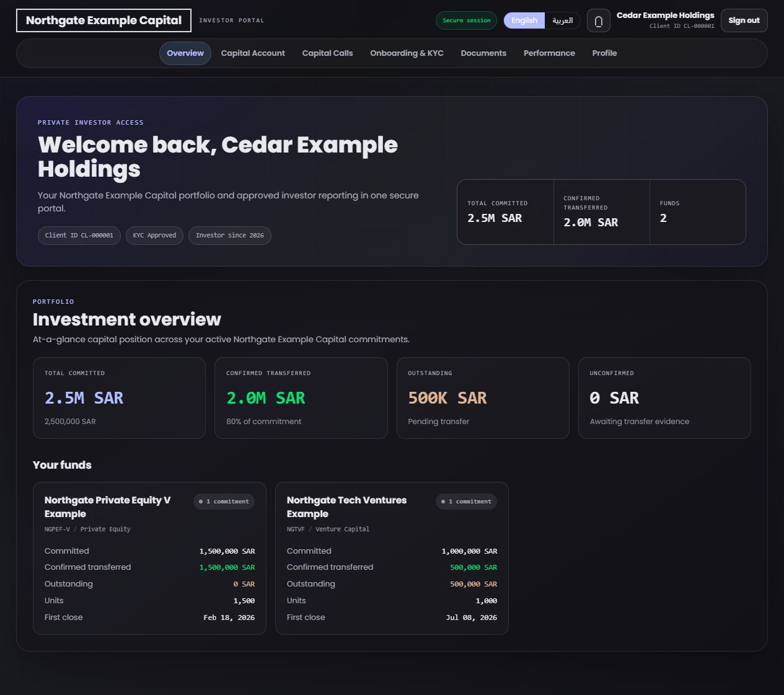Click the Your funds heading
Image resolution: width=784 pixels, height=695 pixels.
tap(62, 465)
